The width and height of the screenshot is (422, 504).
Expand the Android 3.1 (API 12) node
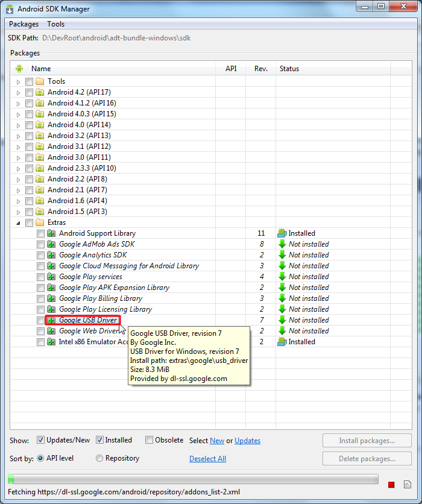(18, 147)
